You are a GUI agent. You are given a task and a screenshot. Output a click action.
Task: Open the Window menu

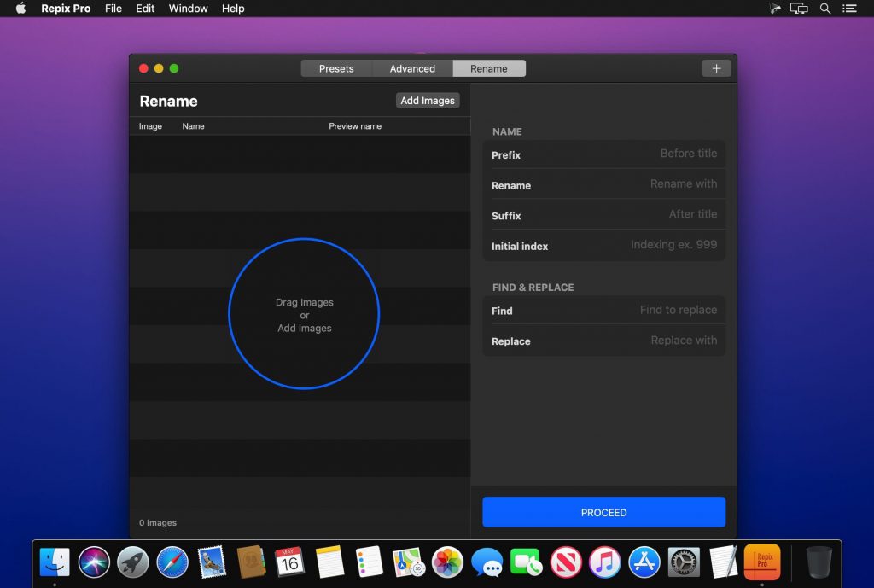click(x=187, y=9)
